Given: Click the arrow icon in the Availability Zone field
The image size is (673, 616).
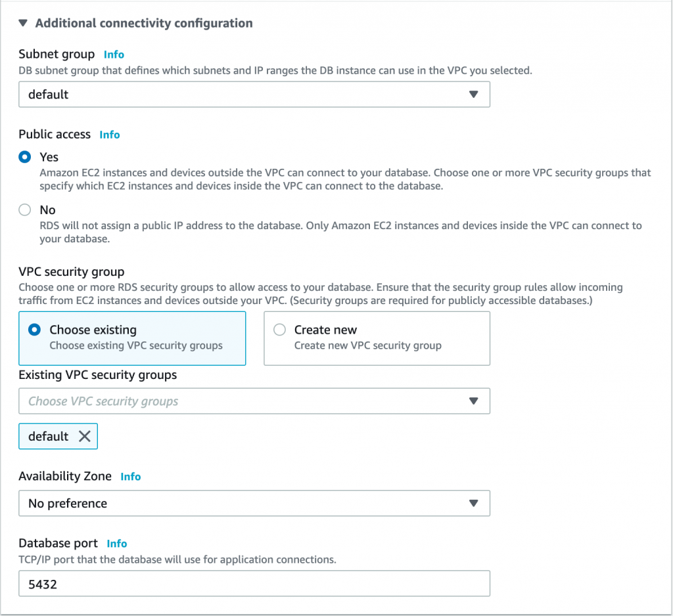Looking at the screenshot, I should [473, 504].
